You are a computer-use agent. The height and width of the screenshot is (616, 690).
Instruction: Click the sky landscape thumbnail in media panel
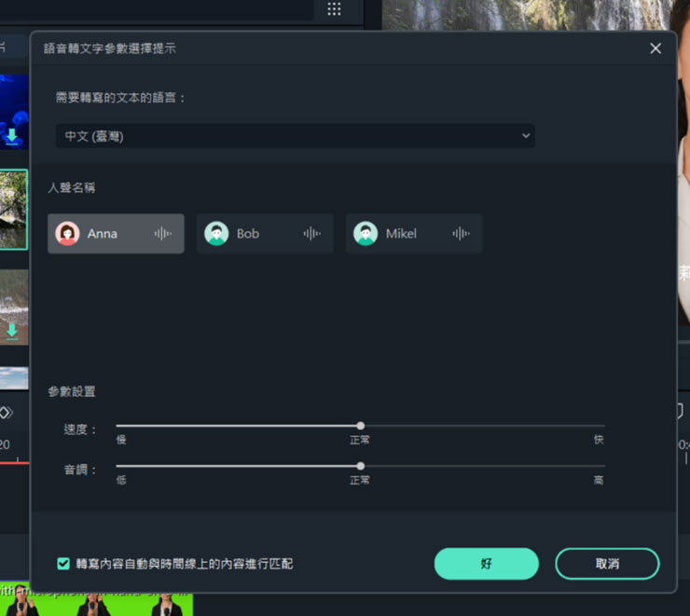13,377
